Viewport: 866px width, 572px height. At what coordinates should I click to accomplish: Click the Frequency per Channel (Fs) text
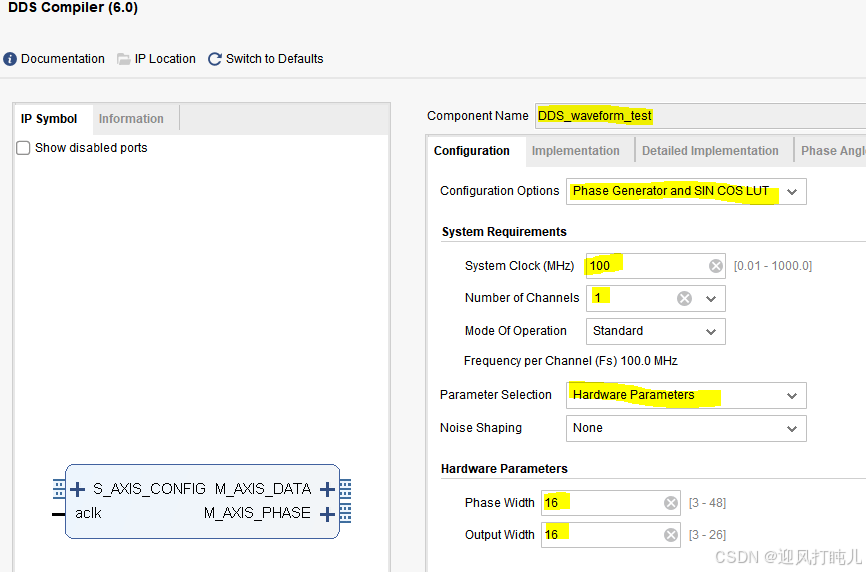[x=571, y=361]
